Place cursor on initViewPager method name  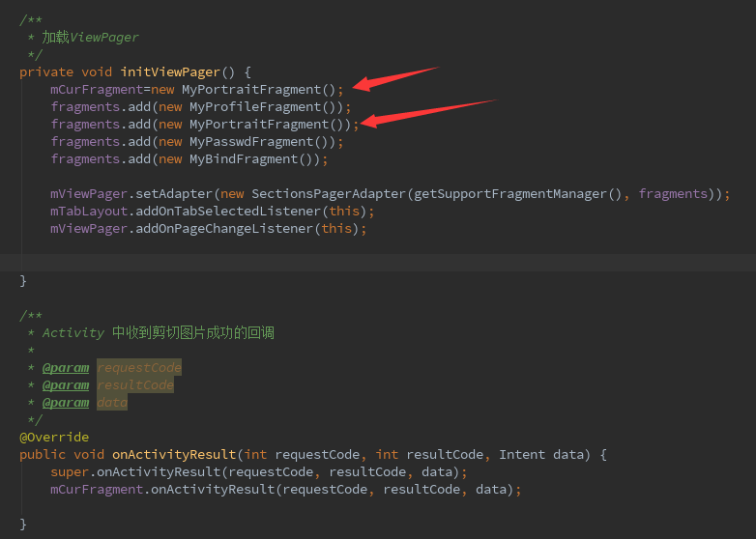(170, 72)
